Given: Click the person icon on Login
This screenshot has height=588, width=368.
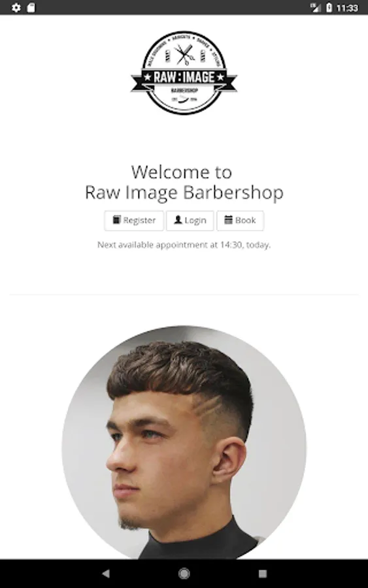Looking at the screenshot, I should pyautogui.click(x=178, y=220).
